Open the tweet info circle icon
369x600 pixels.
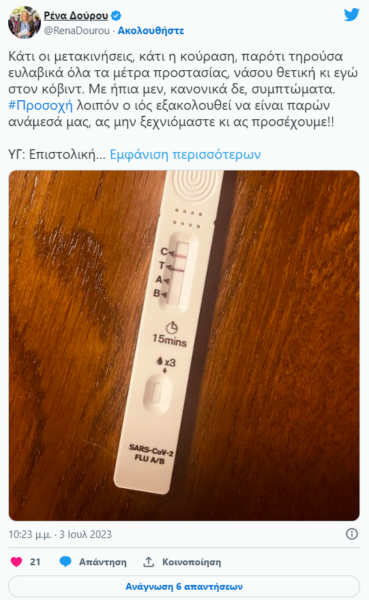[x=351, y=534]
